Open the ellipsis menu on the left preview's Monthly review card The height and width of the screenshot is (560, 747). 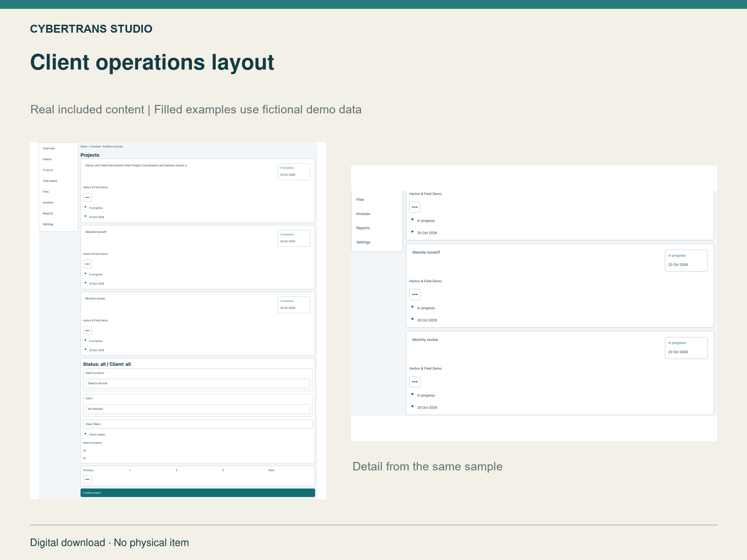[87, 330]
